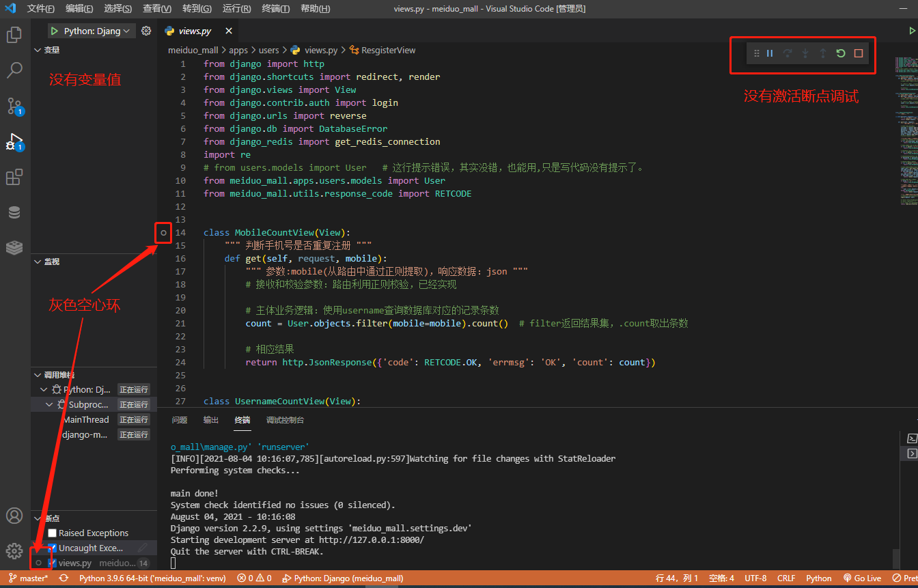The image size is (918, 588).
Task: Enable the Raised Exceptions breakpoint checkbox
Action: click(52, 533)
